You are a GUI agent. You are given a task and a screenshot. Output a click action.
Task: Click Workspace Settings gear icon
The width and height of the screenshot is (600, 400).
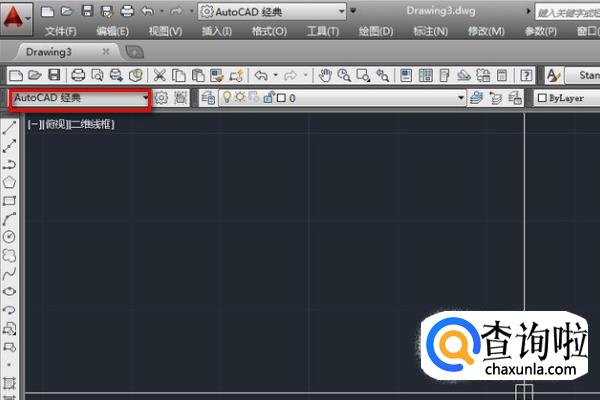tap(161, 98)
